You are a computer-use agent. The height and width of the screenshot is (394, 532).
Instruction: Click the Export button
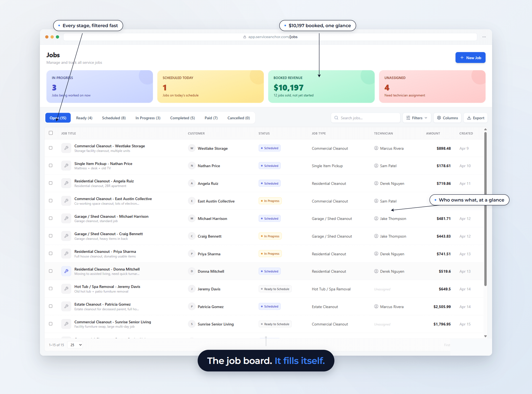tap(476, 118)
